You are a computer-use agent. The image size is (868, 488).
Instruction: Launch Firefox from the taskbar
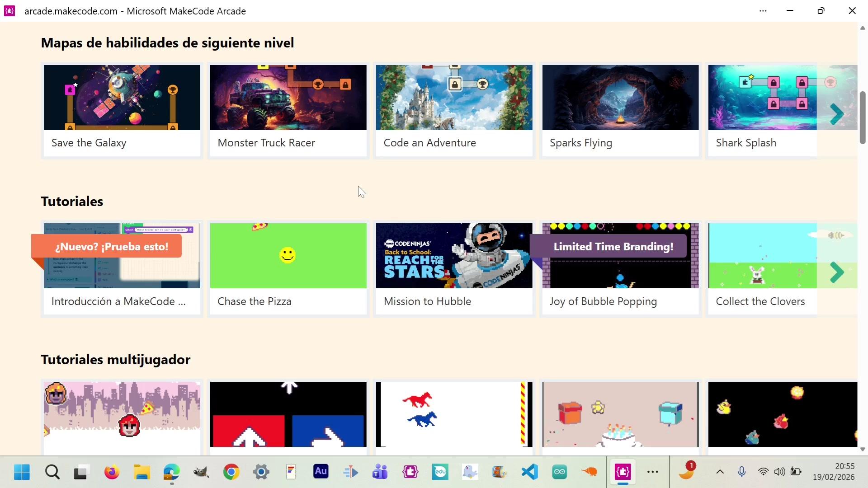point(112,472)
